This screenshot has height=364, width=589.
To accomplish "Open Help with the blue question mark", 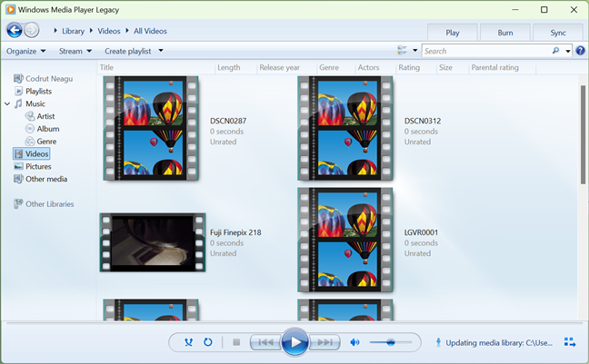I will pos(580,51).
